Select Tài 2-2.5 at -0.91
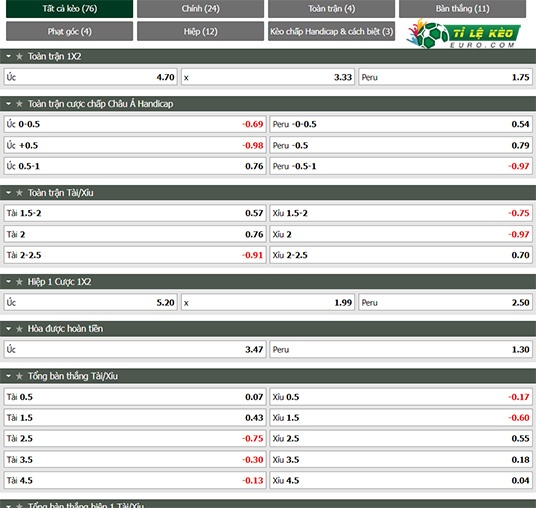The height and width of the screenshot is (508, 536). pos(135,255)
